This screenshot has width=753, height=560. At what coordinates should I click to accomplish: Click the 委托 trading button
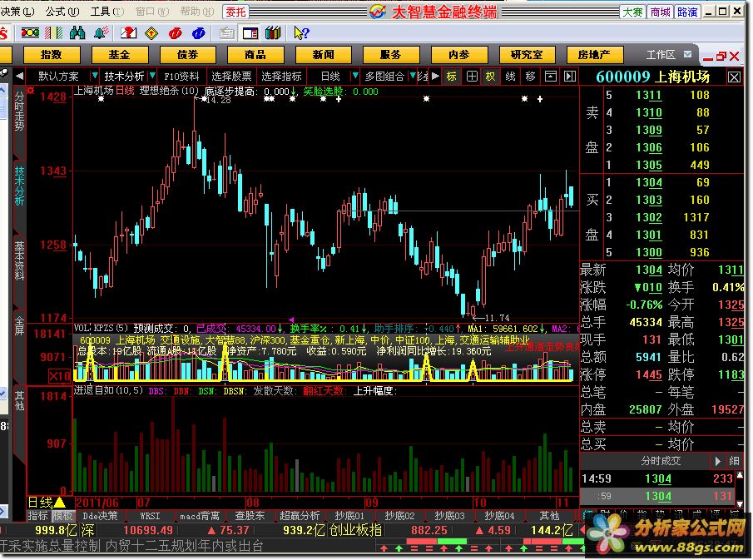(235, 12)
